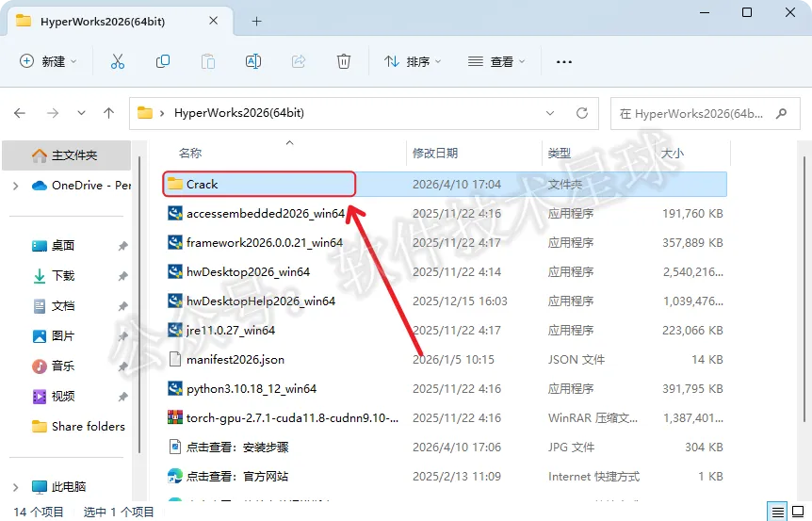This screenshot has height=521, width=812.
Task: Expand recent locations chevron
Action: pos(81,113)
